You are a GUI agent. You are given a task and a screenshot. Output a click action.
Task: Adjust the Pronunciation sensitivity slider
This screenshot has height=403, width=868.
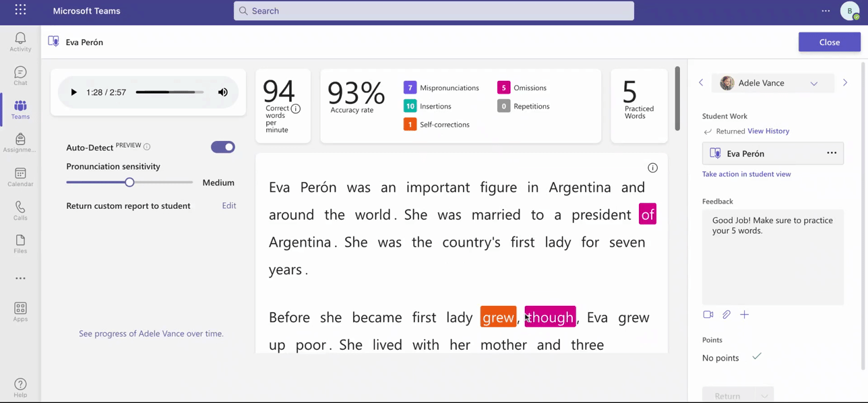click(129, 182)
